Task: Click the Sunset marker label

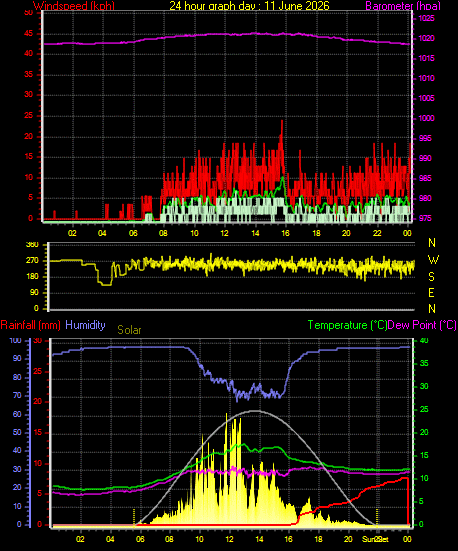Action: pos(376,539)
